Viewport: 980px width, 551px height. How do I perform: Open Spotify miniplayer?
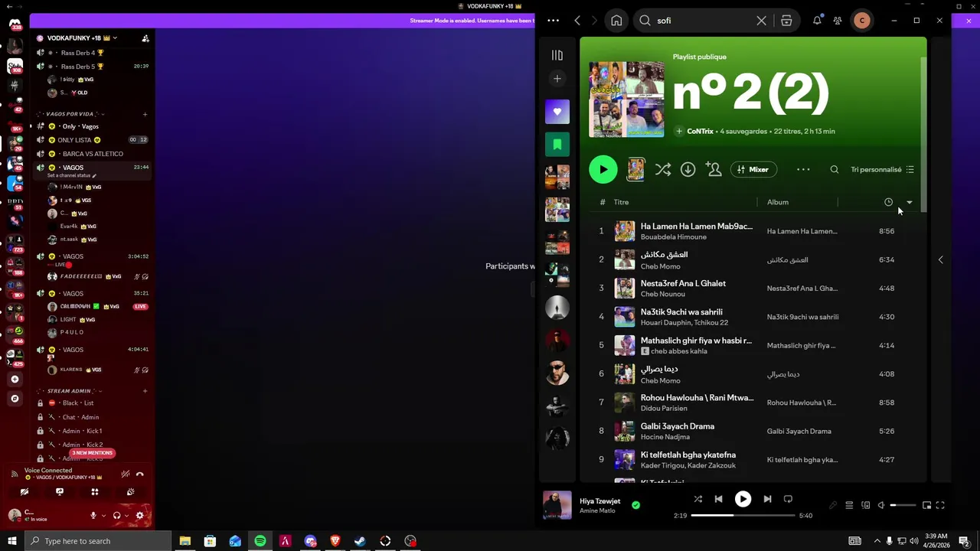[926, 505]
